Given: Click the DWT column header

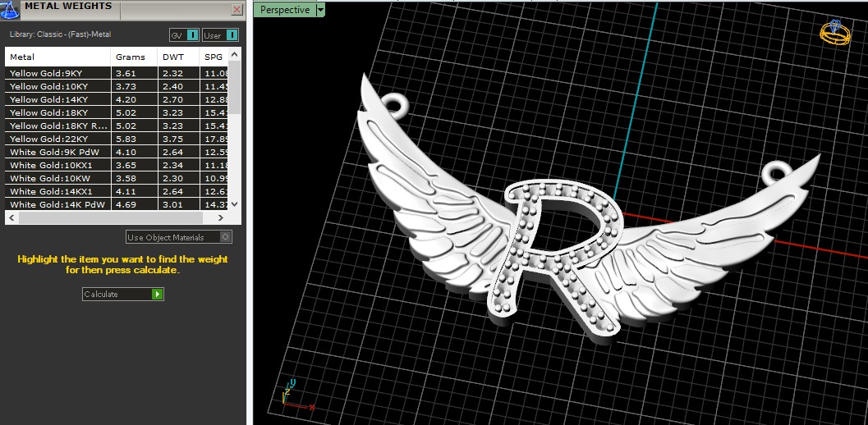Looking at the screenshot, I should click(178, 57).
